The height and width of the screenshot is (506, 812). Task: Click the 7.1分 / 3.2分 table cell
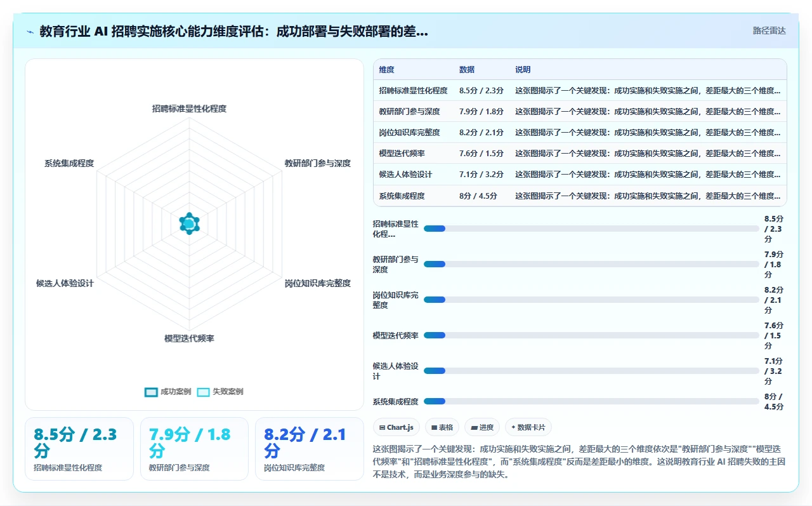pos(481,175)
